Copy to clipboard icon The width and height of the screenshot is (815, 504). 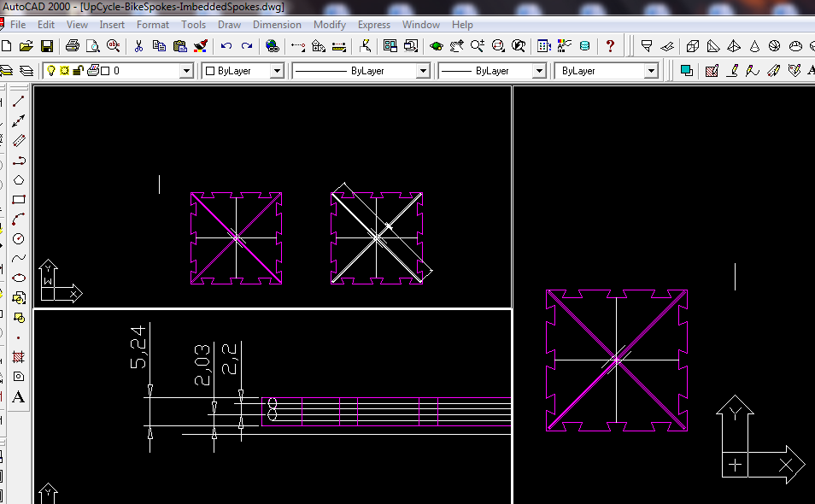159,46
